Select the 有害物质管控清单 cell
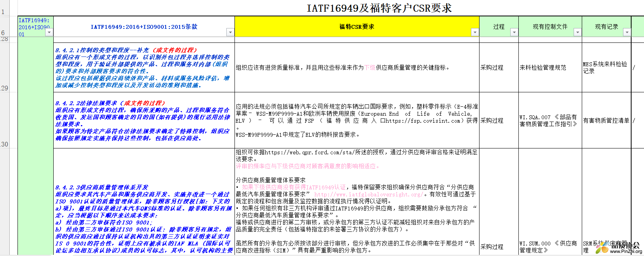The image size is (644, 256). click(x=606, y=120)
